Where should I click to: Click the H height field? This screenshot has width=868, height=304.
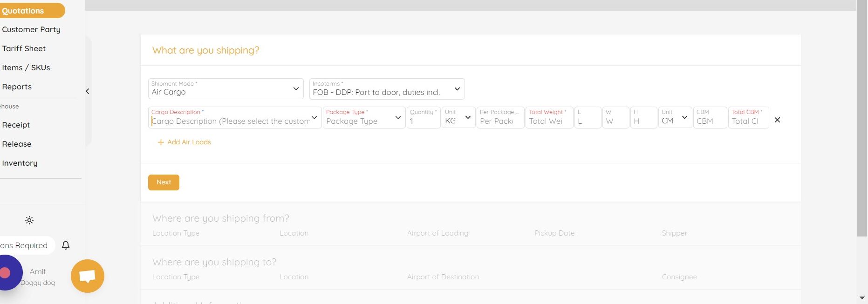tap(644, 117)
